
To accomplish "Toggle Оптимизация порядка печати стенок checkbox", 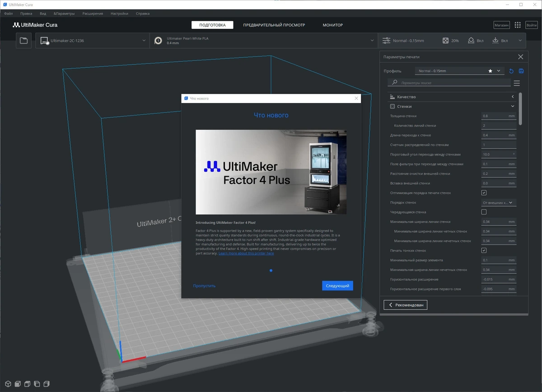I will pos(484,193).
